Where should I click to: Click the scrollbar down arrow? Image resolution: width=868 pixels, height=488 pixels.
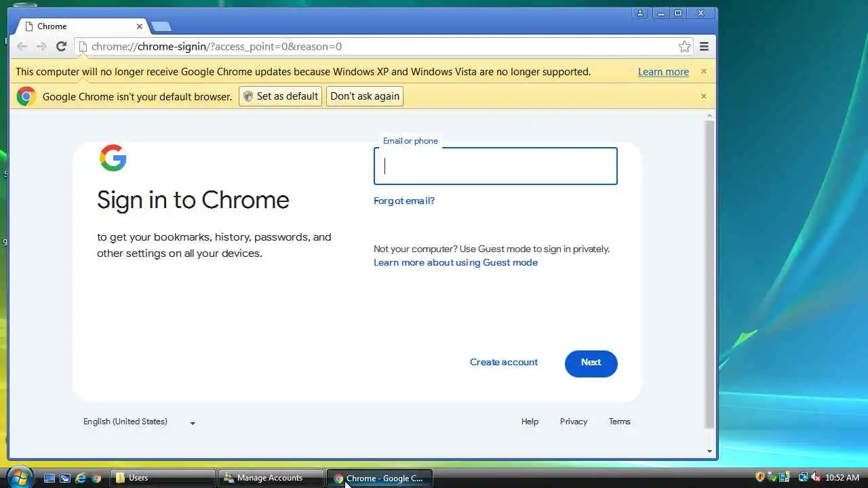click(x=710, y=451)
